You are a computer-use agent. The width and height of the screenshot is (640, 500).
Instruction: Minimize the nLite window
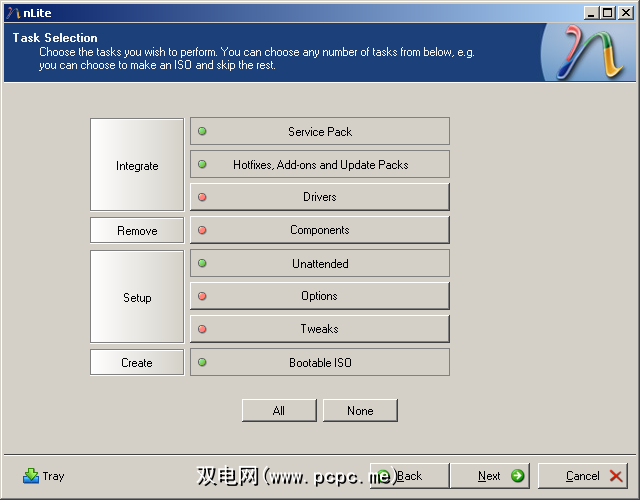[590, 13]
